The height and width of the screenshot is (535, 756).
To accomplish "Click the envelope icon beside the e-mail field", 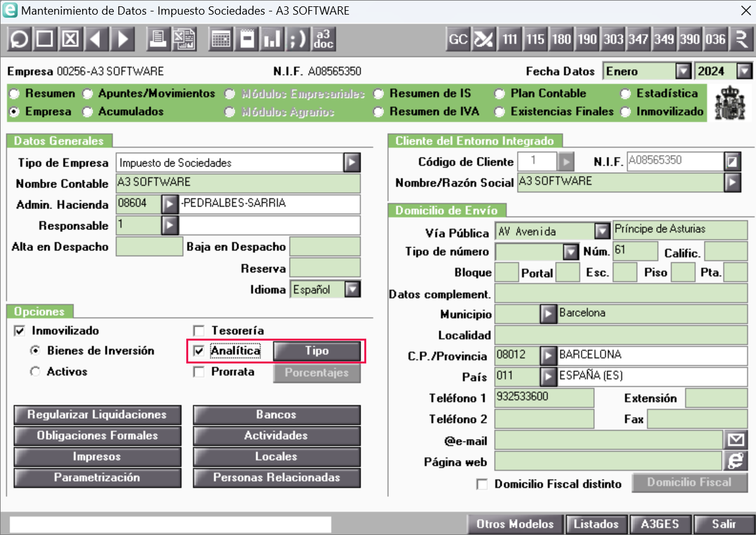I will tap(736, 440).
